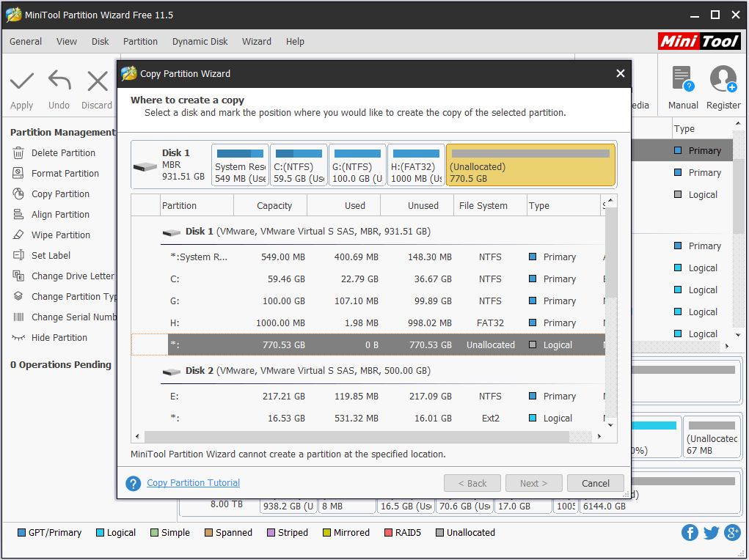Select Hide Partition in sidebar
749x560 pixels.
59,337
